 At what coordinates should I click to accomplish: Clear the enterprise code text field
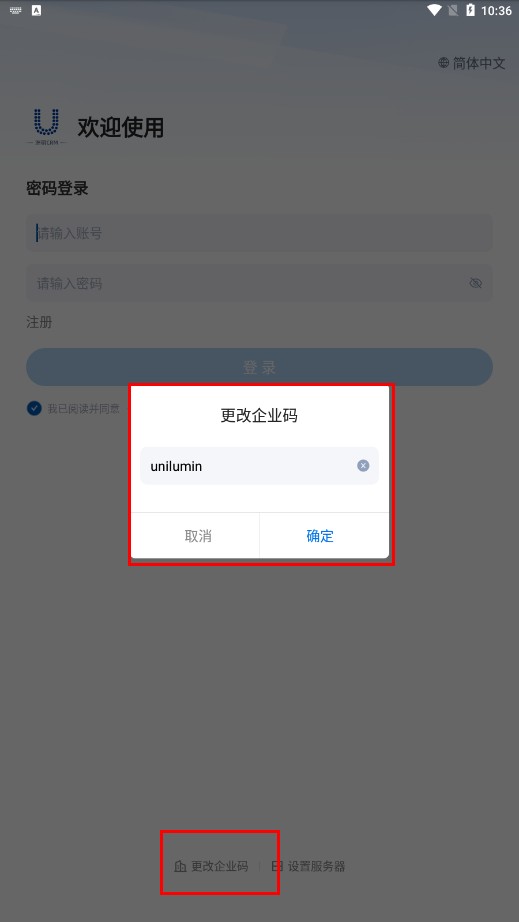coord(363,466)
